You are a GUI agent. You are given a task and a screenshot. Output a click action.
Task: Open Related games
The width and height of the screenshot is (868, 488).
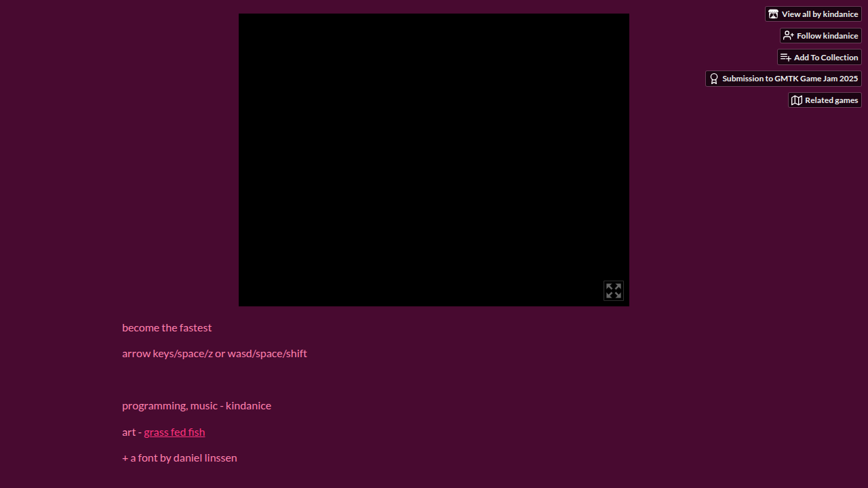(825, 100)
